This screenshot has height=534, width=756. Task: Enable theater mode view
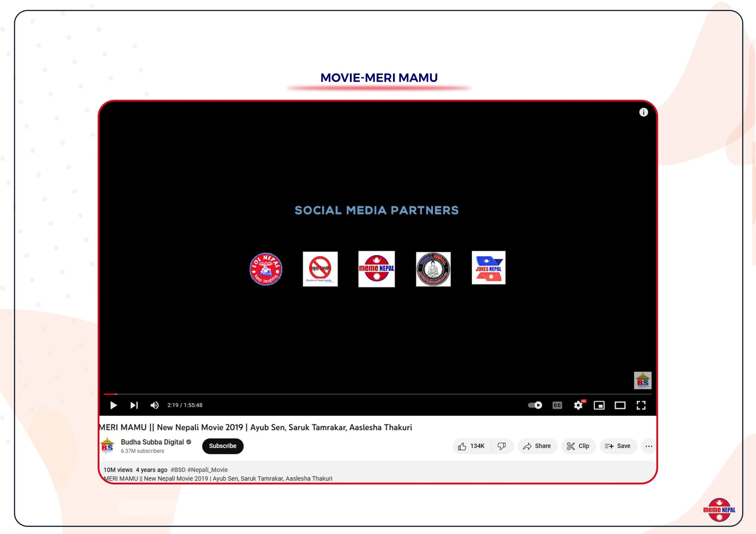click(x=620, y=405)
